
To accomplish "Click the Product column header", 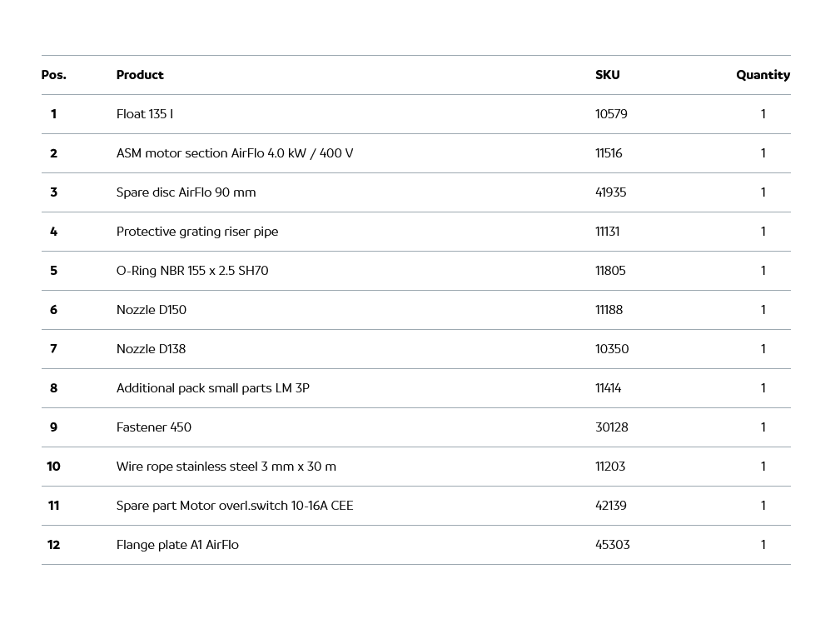I will coord(140,75).
